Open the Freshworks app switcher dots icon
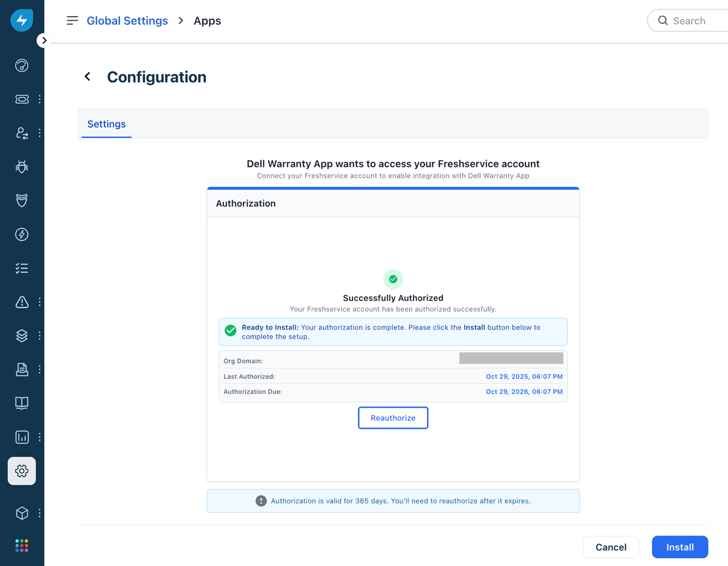This screenshot has width=728, height=566. 21,545
